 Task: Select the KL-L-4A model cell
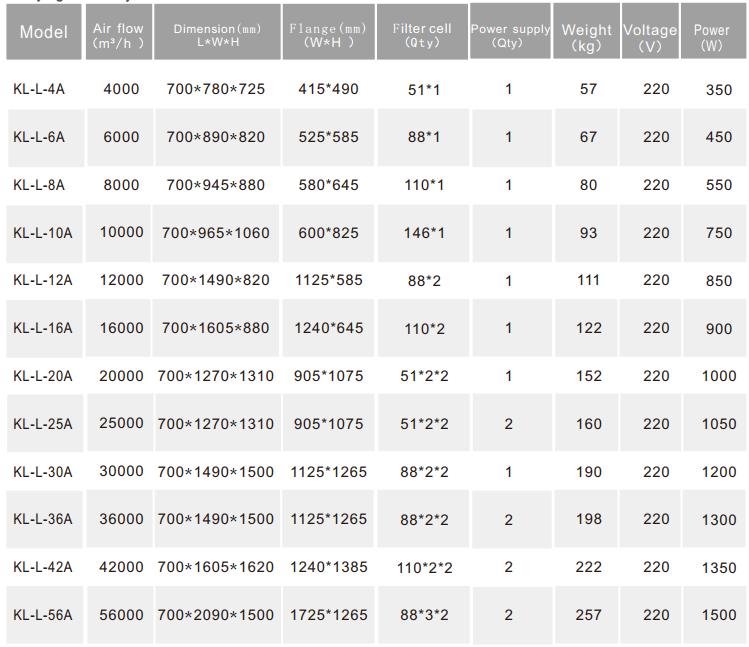tap(40, 89)
